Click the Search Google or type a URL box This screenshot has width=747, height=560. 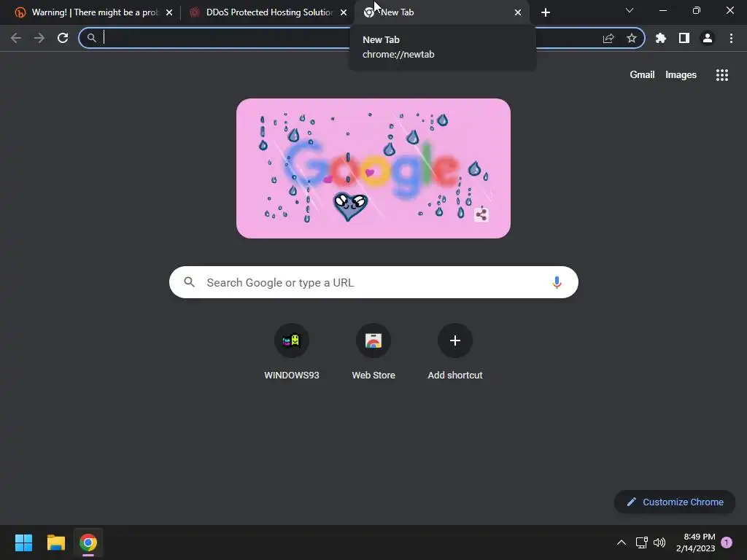(373, 282)
